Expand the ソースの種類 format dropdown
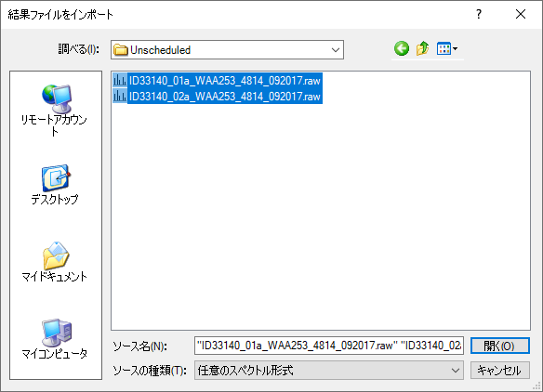 [x=455, y=371]
